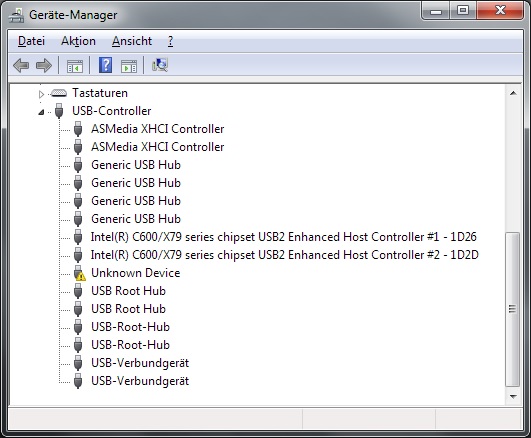Click icon of the last Generic USB Hub
The image size is (531, 438).
click(78, 219)
